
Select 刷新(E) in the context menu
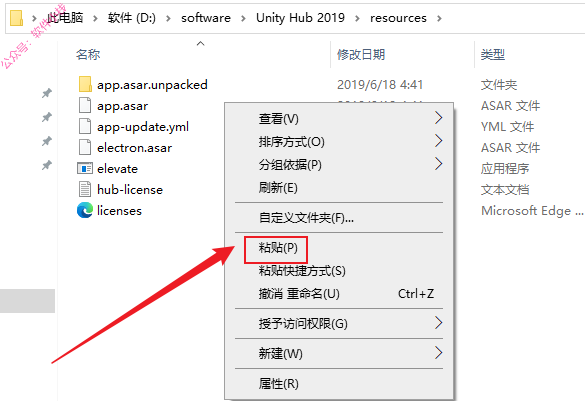[278, 188]
